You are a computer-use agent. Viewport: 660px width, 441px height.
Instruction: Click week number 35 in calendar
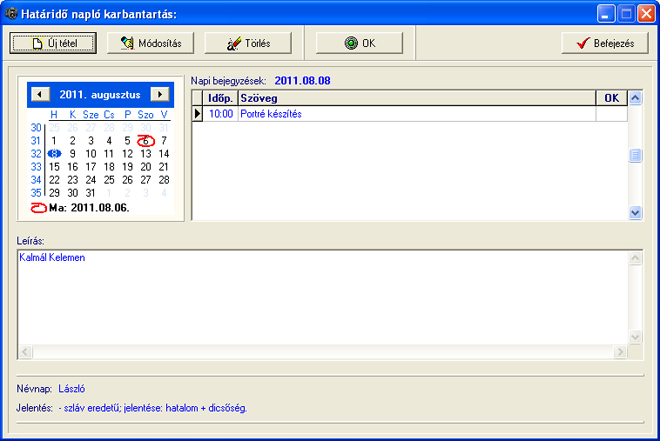coord(36,193)
